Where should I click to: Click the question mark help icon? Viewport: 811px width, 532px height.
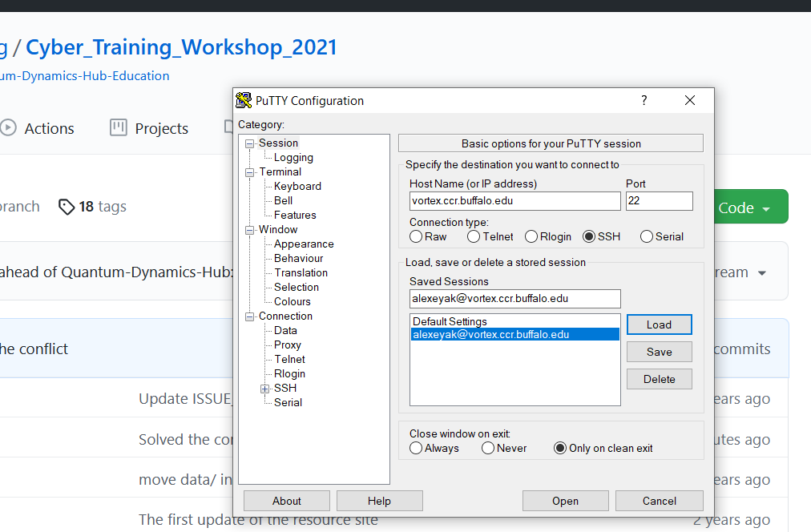tap(644, 100)
